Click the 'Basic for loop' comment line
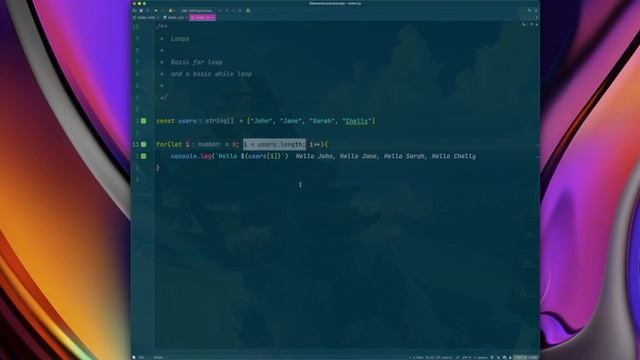 (x=196, y=62)
